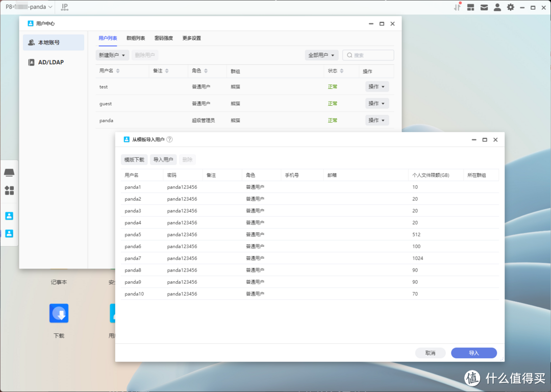
Task: Open the 全部用户 filter dropdown
Action: [x=321, y=55]
